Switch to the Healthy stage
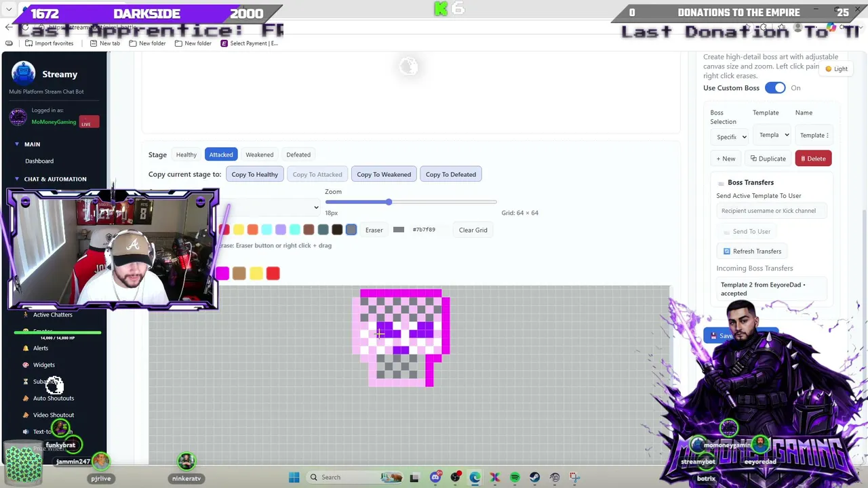The height and width of the screenshot is (488, 868). tap(186, 155)
